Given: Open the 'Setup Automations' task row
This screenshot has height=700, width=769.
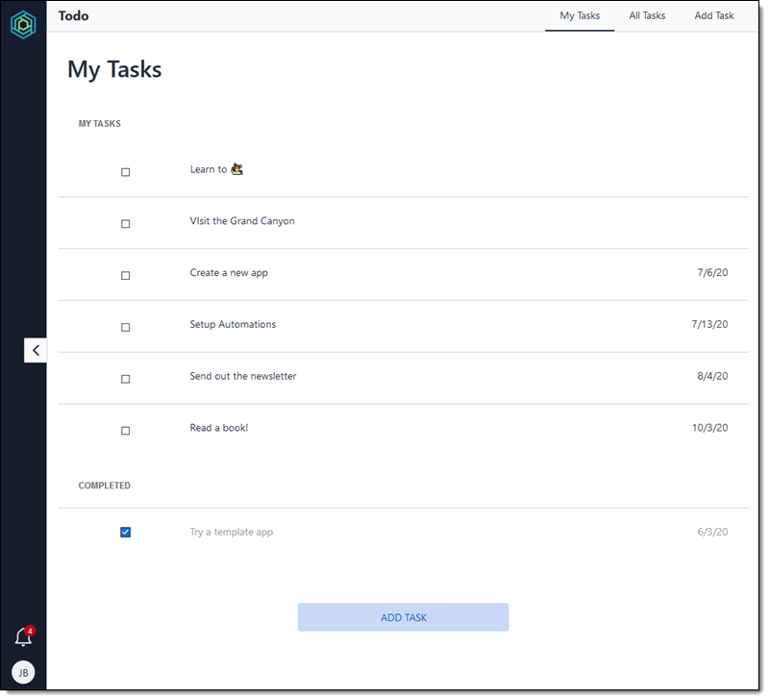Looking at the screenshot, I should pyautogui.click(x=233, y=325).
